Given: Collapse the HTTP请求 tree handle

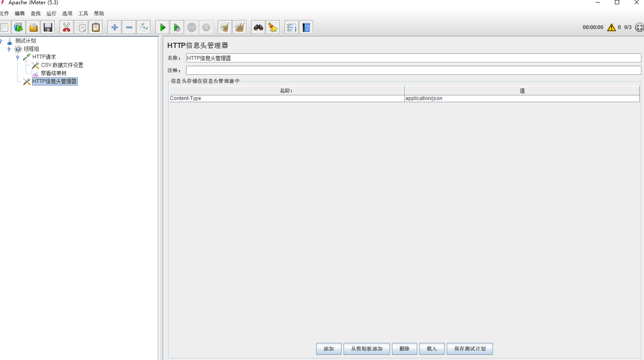Looking at the screenshot, I should coord(18,57).
